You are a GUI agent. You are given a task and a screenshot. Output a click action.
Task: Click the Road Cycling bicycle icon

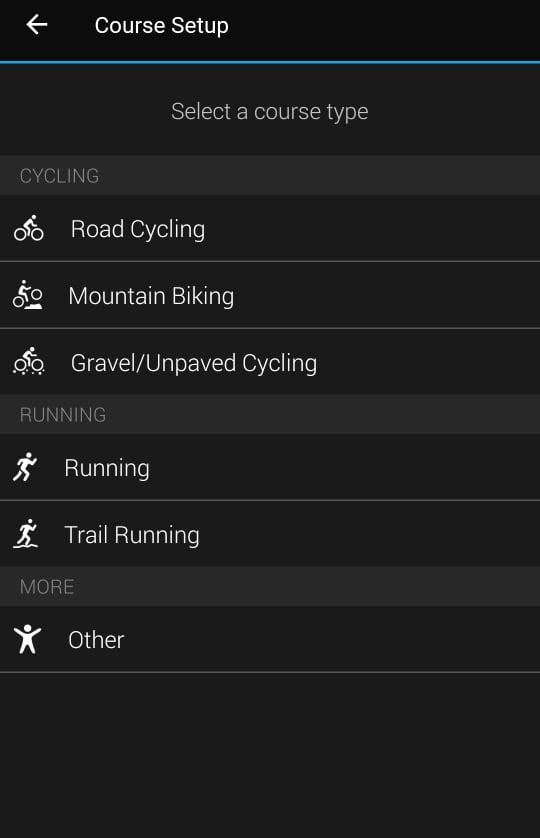[28, 228]
